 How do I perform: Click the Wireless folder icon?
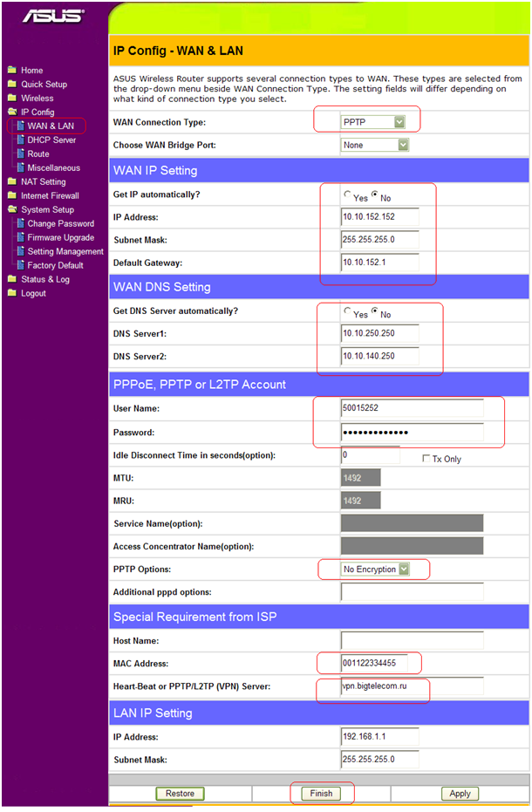[12, 98]
